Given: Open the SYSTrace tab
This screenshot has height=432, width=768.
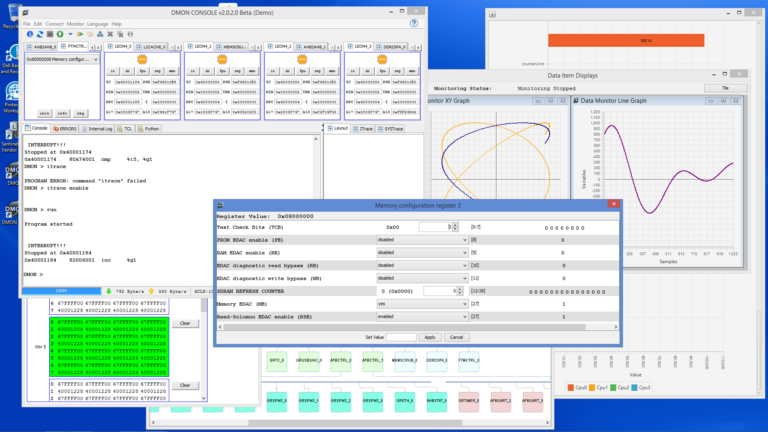Looking at the screenshot, I should click(391, 129).
